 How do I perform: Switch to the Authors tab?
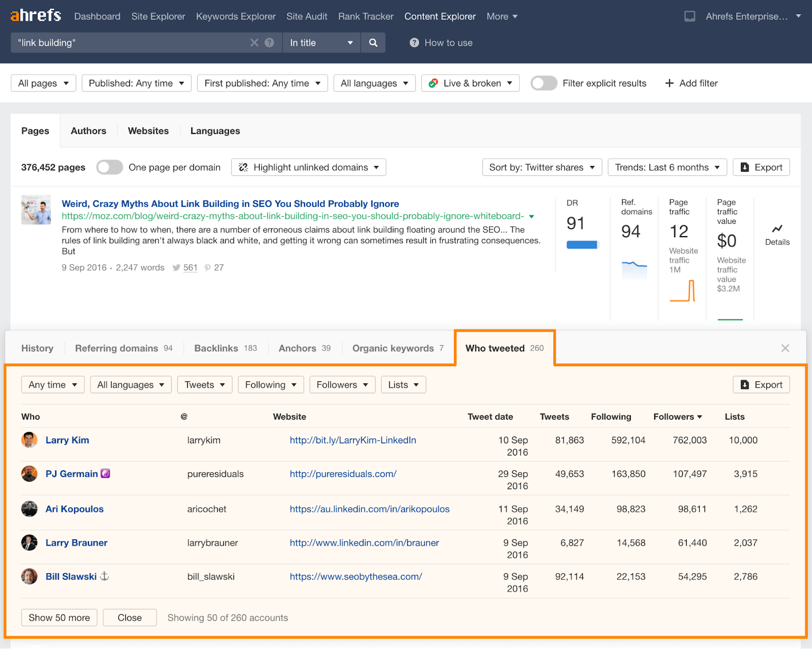tap(88, 131)
